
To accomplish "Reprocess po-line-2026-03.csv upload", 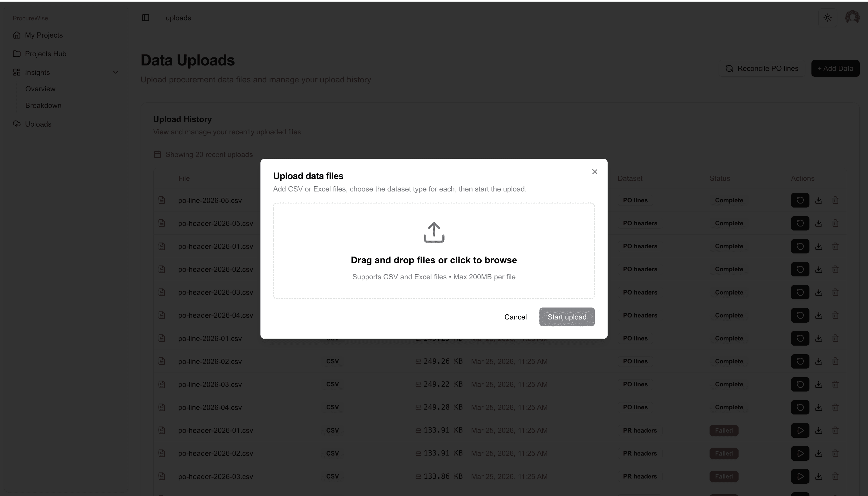I will click(x=800, y=384).
